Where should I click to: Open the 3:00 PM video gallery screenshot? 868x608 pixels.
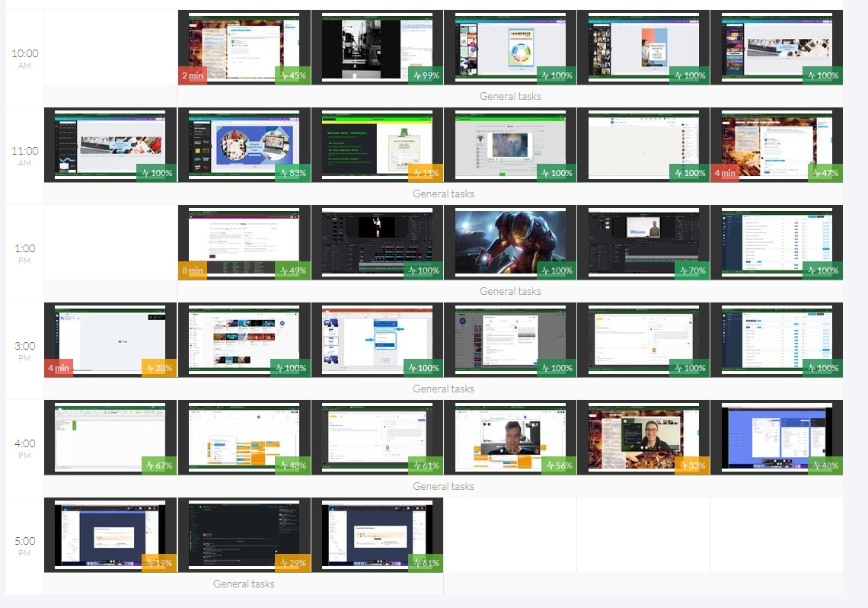click(x=244, y=340)
